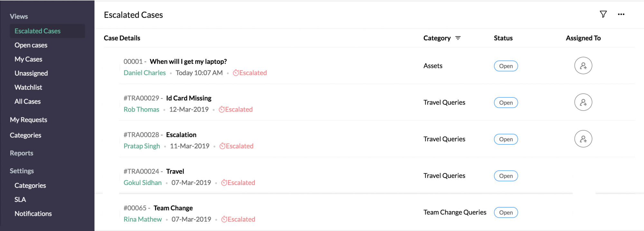Open status badge for Travel case
The height and width of the screenshot is (231, 644).
point(506,176)
